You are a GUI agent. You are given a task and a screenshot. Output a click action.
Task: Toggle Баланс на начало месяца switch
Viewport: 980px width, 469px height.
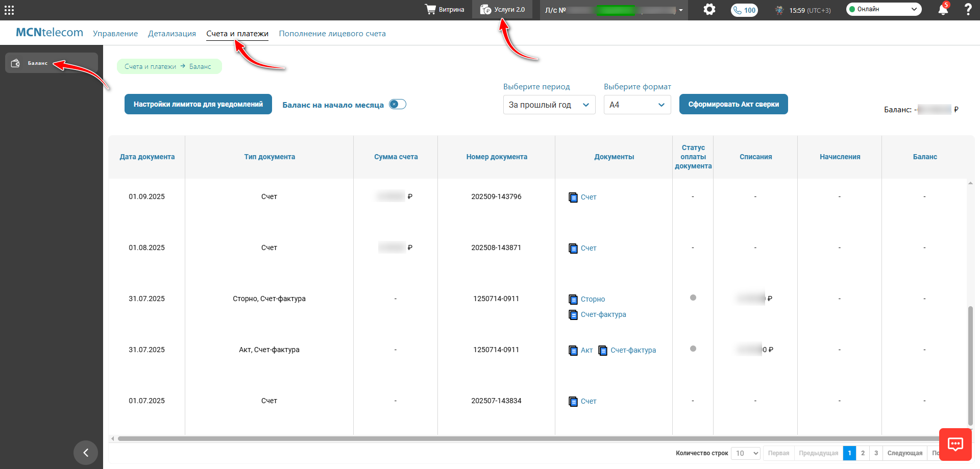[398, 104]
